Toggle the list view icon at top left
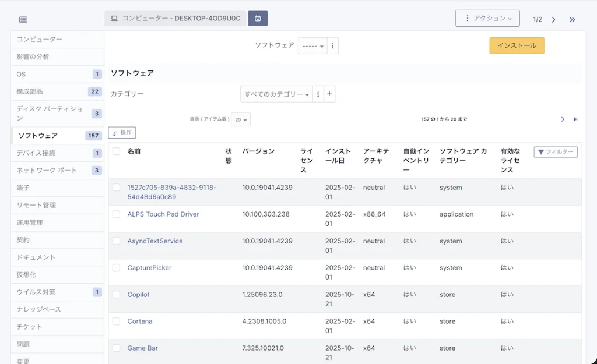Image resolution: width=597 pixels, height=364 pixels. click(23, 19)
